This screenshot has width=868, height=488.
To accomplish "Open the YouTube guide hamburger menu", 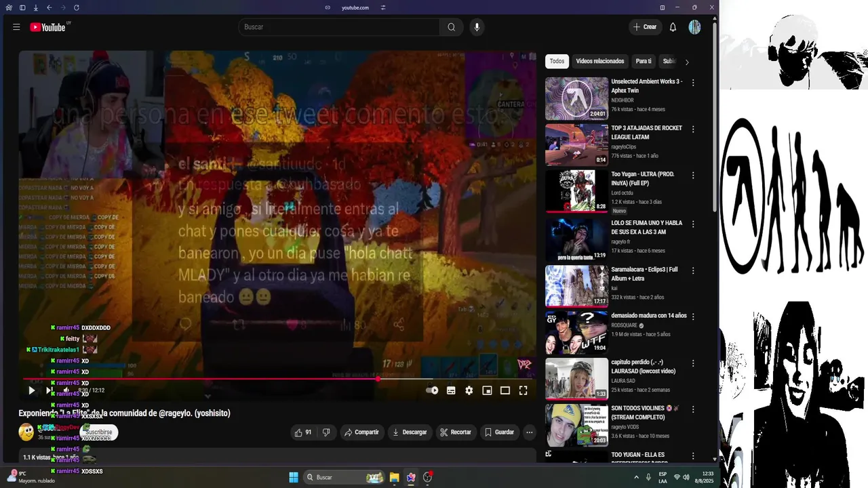I will (16, 27).
